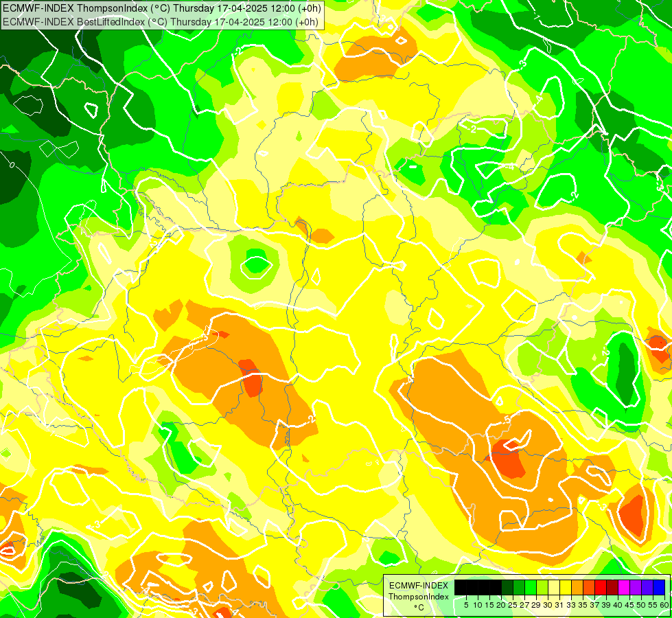
Task: Click the legend tick value 5
Action: click(466, 605)
